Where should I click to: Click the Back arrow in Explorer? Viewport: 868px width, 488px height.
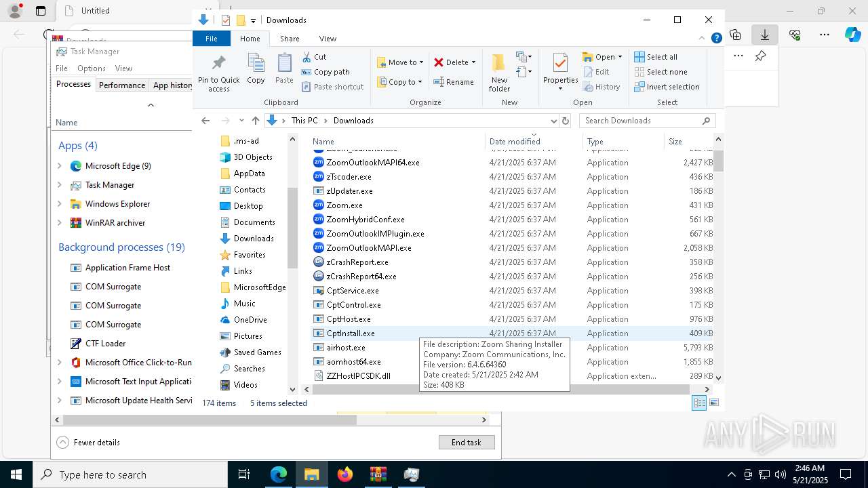click(205, 121)
